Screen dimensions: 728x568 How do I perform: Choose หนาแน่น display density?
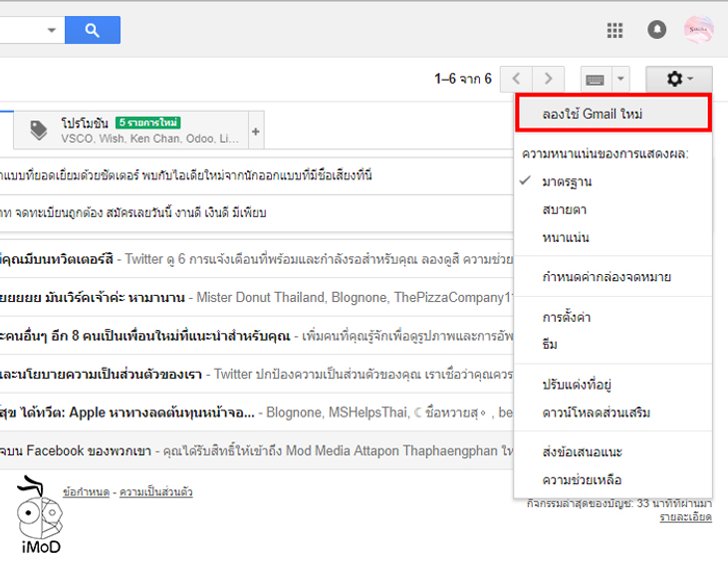point(613,237)
